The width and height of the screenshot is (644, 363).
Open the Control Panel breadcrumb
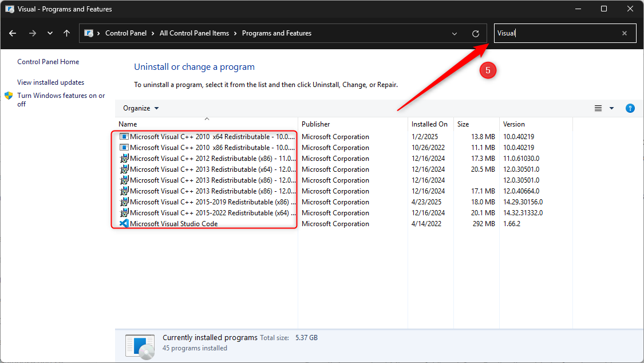[126, 33]
